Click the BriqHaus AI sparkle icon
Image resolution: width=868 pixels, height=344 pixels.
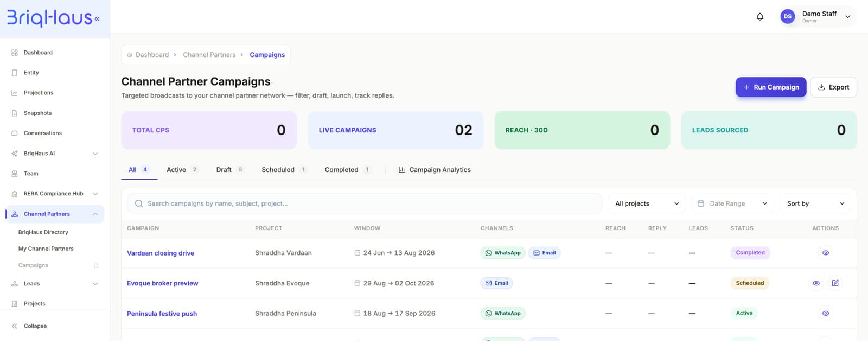coord(15,154)
